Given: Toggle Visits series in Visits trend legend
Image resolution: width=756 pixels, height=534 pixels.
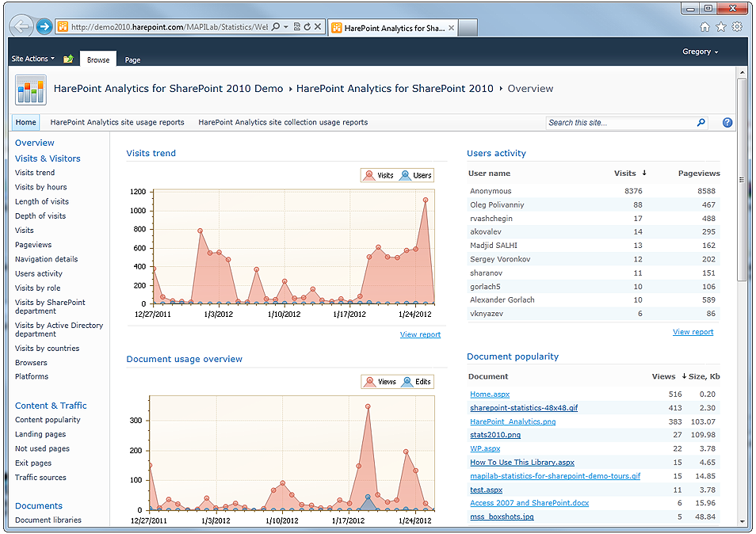Looking at the screenshot, I should tap(378, 175).
